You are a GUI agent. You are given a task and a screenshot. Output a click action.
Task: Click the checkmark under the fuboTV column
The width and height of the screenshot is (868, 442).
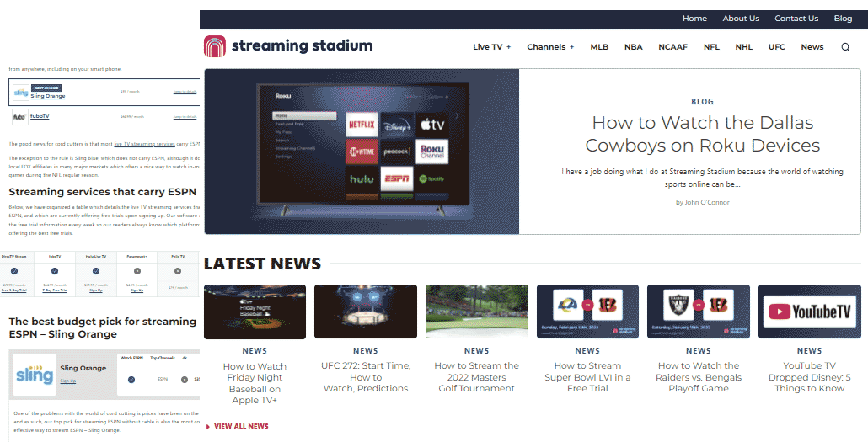55,271
